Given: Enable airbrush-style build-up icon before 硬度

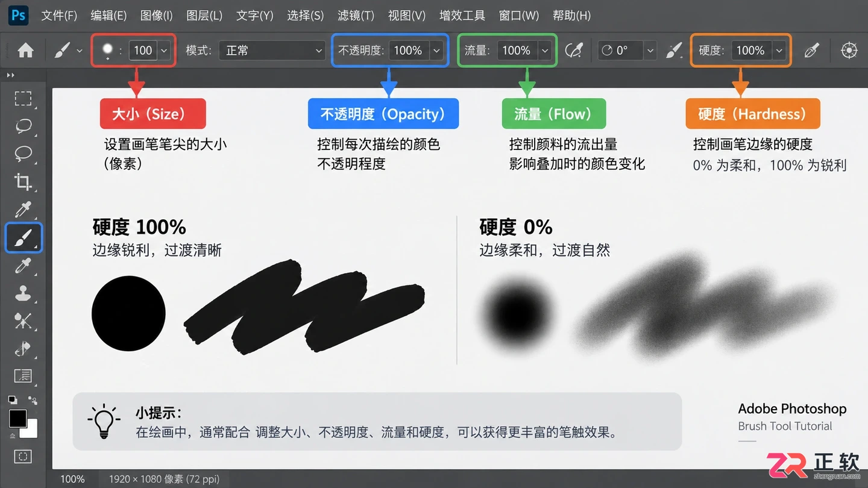Looking at the screenshot, I should (x=674, y=50).
